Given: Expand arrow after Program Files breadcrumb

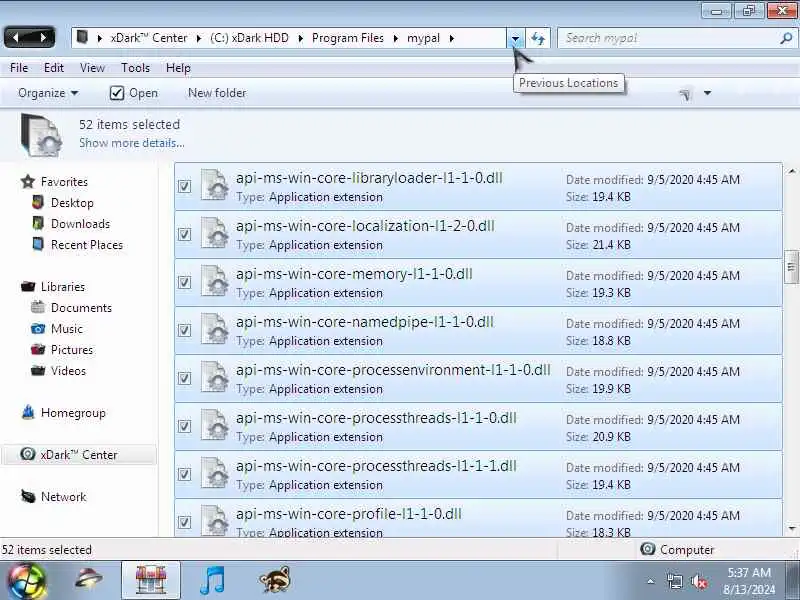Looking at the screenshot, I should (395, 38).
